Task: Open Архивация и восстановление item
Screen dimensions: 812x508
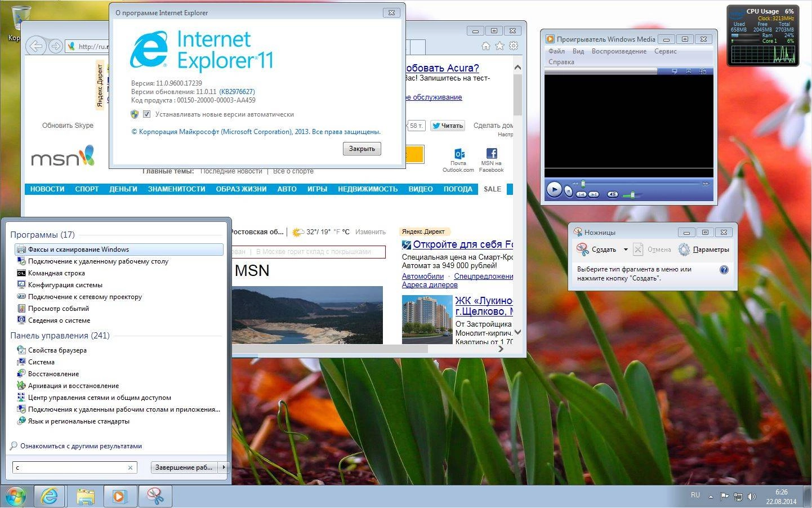Action: click(119, 386)
